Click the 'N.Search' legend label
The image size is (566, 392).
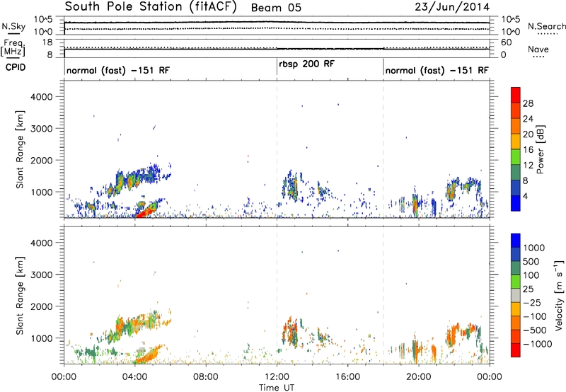(546, 26)
